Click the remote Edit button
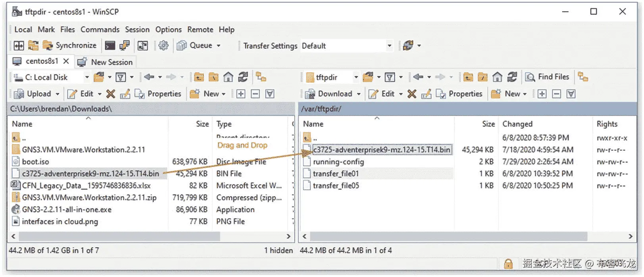Viewport: 644px width, 277px height. [381, 94]
